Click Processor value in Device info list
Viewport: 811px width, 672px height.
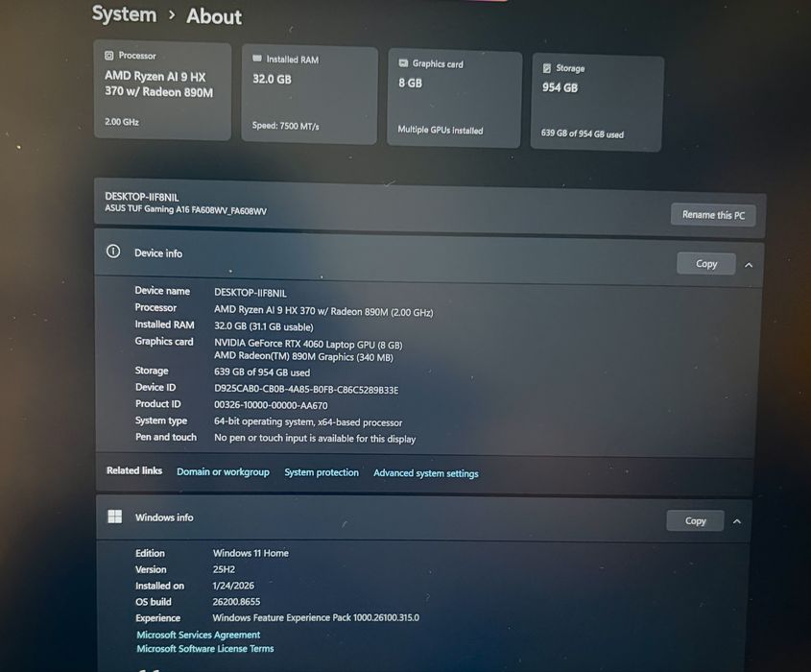(323, 311)
